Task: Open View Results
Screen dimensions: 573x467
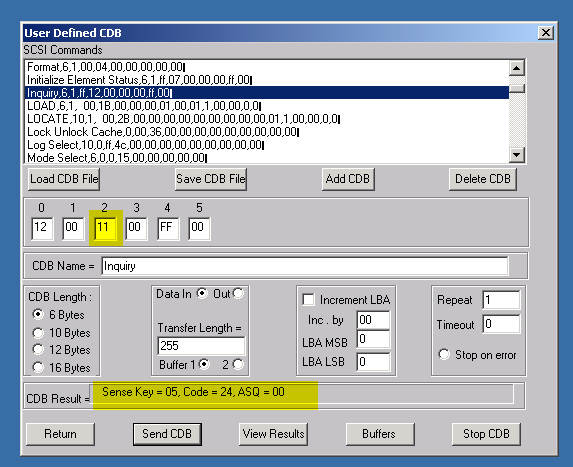Action: (x=273, y=434)
